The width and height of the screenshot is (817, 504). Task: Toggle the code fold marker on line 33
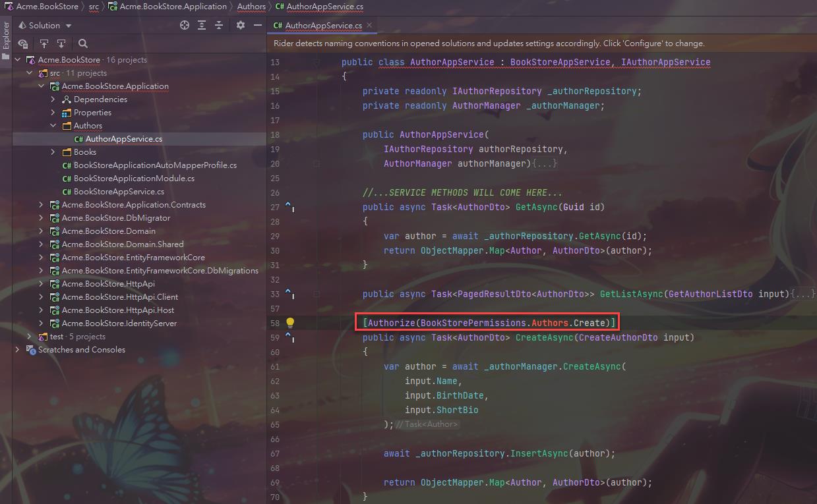[x=317, y=294]
